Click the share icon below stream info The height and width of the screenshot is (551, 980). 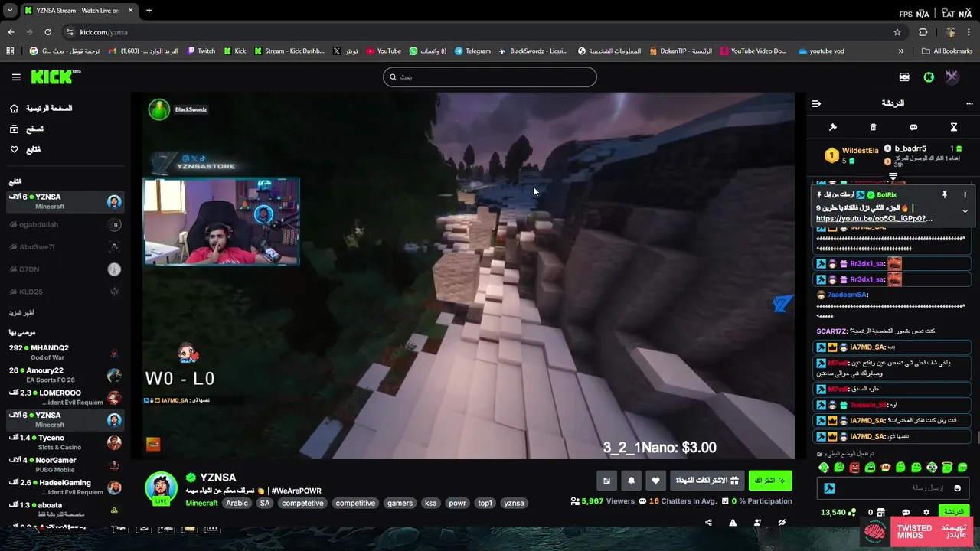click(708, 523)
